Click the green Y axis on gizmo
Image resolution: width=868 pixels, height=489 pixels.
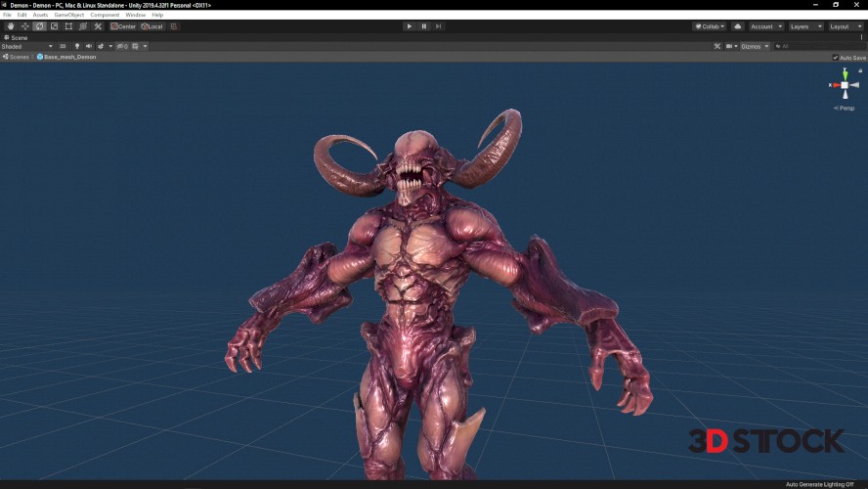point(846,74)
